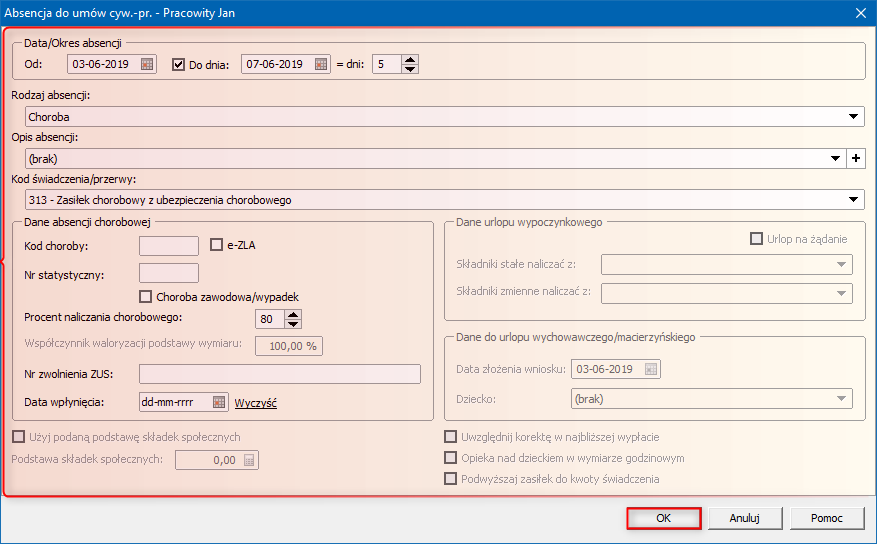Screen dimensions: 877x544
Task: Close the Absencja dialog window
Action: click(x=861, y=13)
